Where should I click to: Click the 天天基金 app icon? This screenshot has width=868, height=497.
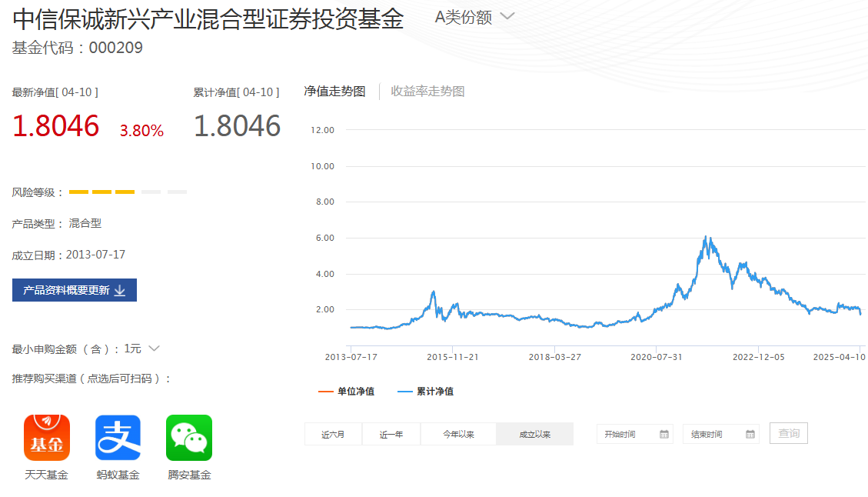click(46, 437)
